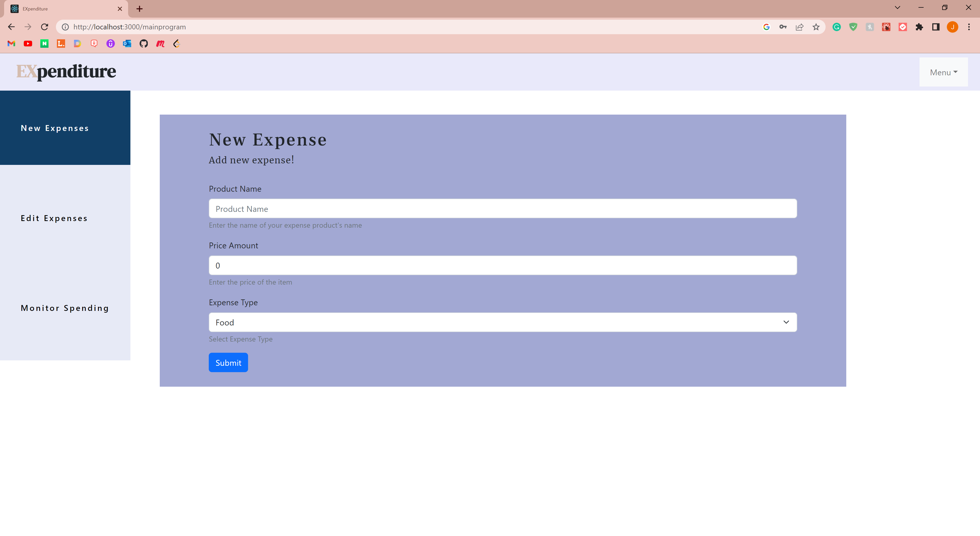
Task: Switch to Edit Expenses sidebar tab
Action: point(54,218)
